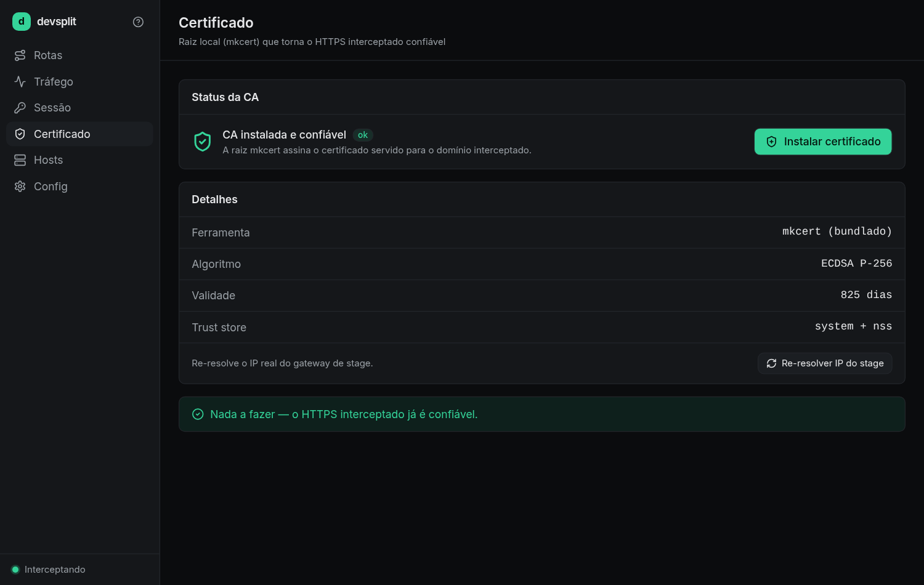Click the Hosts server icon
The height and width of the screenshot is (585, 924).
tap(20, 160)
